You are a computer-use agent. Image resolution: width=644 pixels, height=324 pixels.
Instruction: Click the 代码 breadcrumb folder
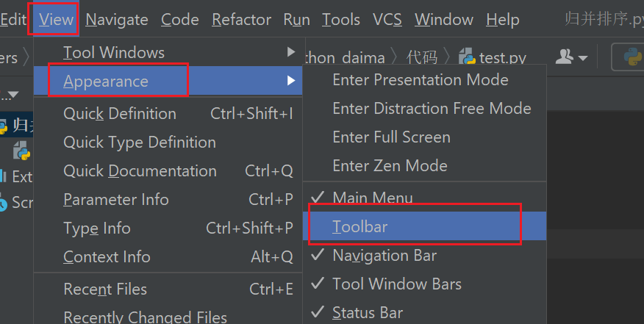pyautogui.click(x=422, y=57)
